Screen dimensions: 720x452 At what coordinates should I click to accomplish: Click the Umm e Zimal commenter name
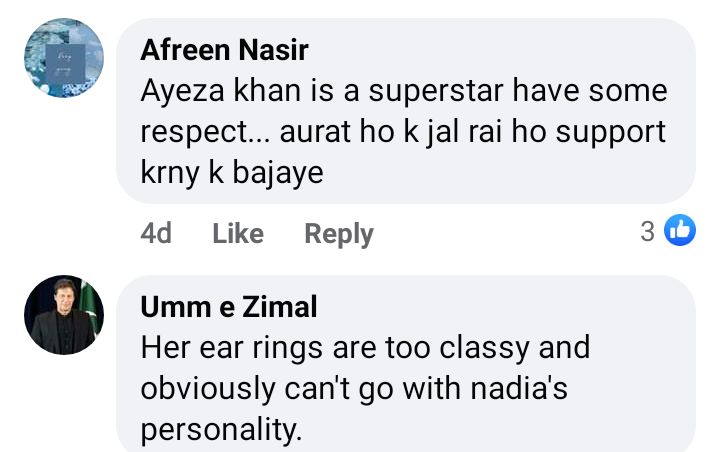(x=229, y=307)
